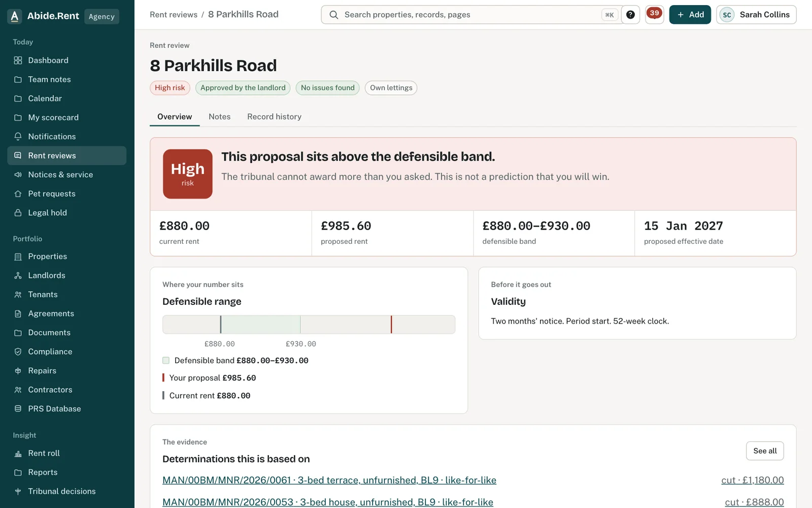The image size is (812, 508).
Task: Open Notices & service megaphone icon
Action: [x=18, y=175]
